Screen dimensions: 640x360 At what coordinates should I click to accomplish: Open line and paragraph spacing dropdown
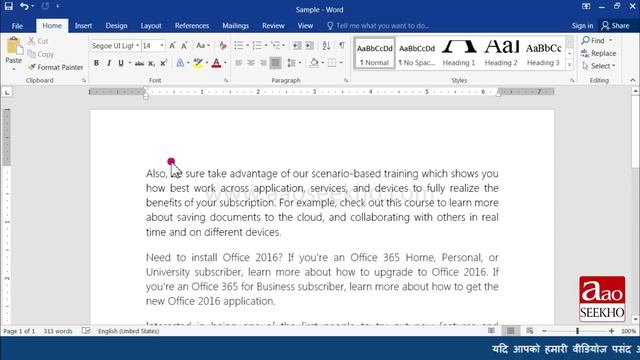[x=294, y=63]
